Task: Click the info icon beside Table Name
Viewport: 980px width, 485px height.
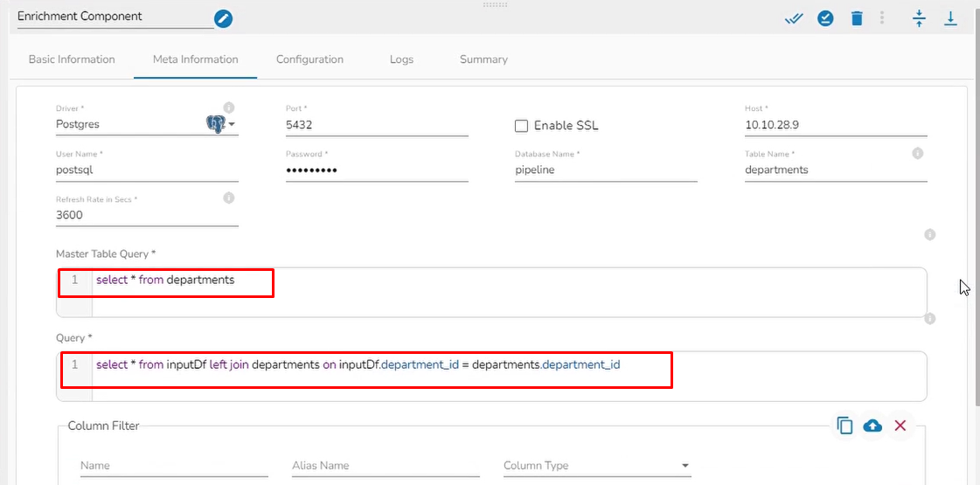Action: point(917,153)
